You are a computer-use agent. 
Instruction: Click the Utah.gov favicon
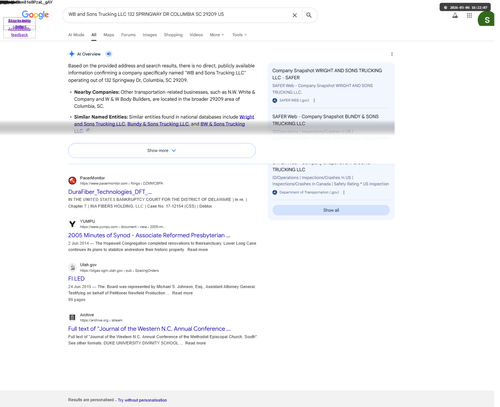tap(72, 267)
